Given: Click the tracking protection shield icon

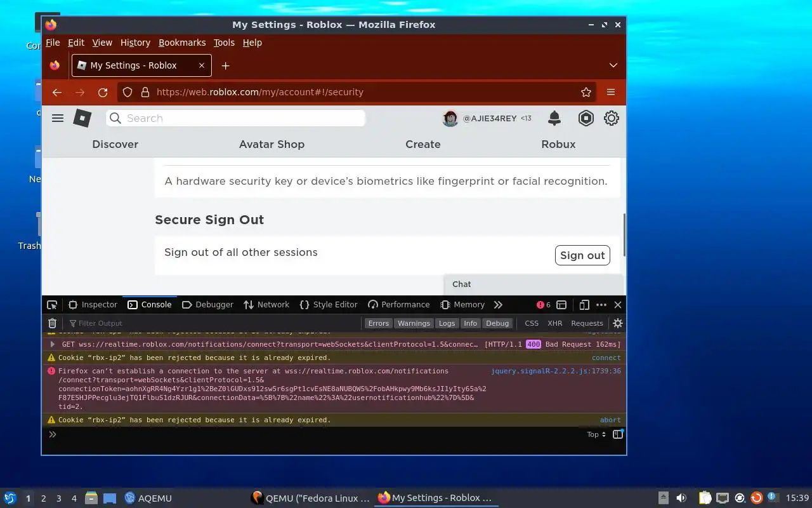Looking at the screenshot, I should 128,92.
